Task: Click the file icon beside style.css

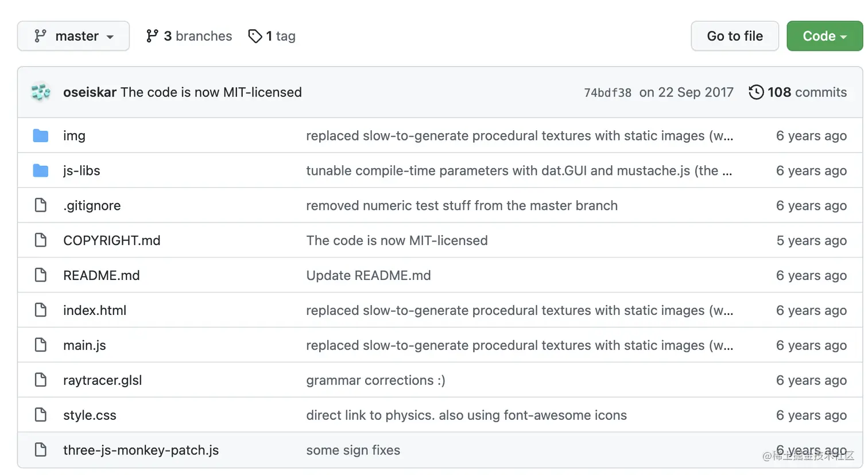Action: (x=41, y=415)
